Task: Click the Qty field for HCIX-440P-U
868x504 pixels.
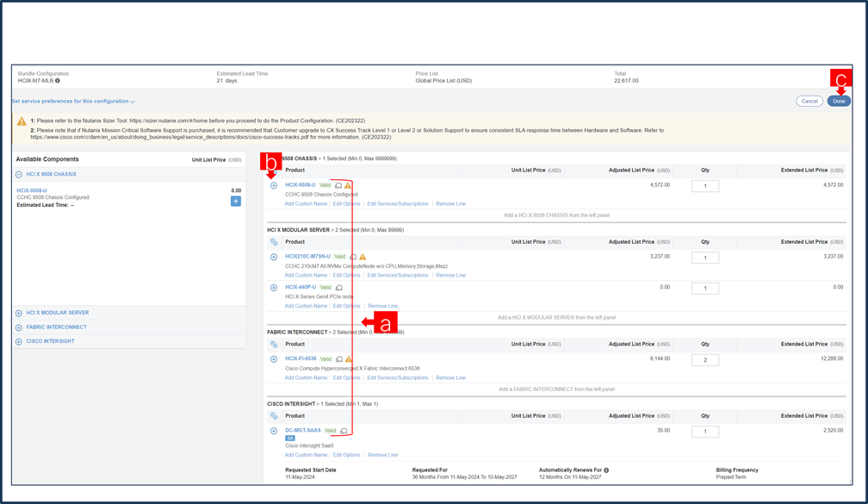Action: tap(705, 289)
